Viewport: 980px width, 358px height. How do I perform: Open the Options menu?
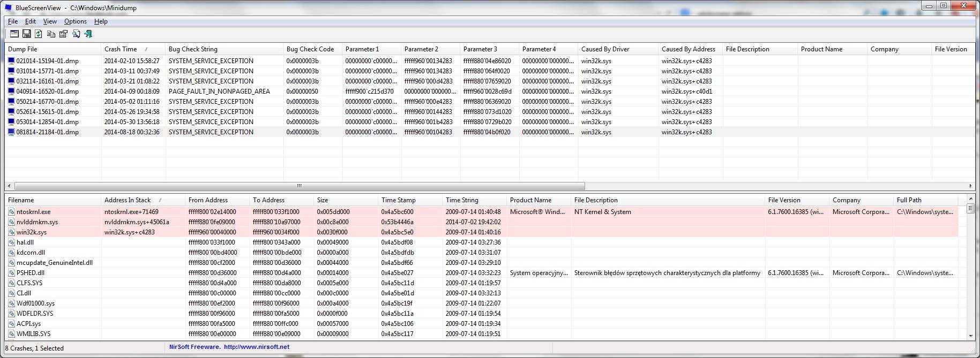coord(76,21)
